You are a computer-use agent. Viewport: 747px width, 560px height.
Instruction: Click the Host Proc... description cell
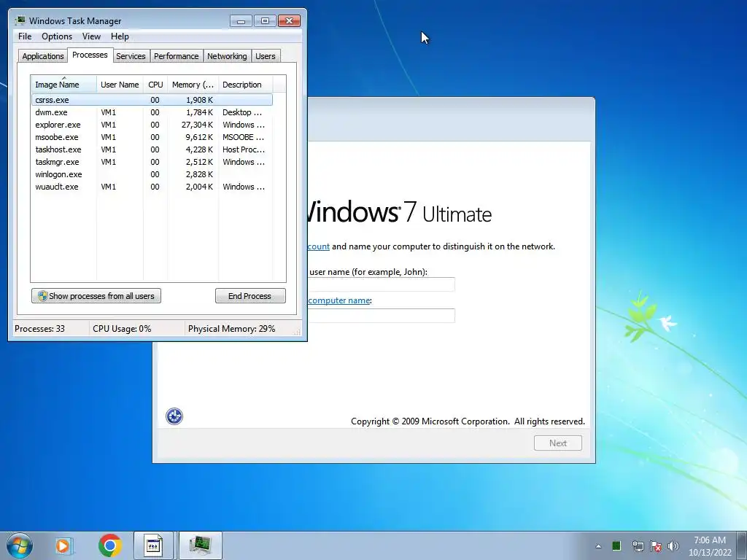pyautogui.click(x=244, y=149)
